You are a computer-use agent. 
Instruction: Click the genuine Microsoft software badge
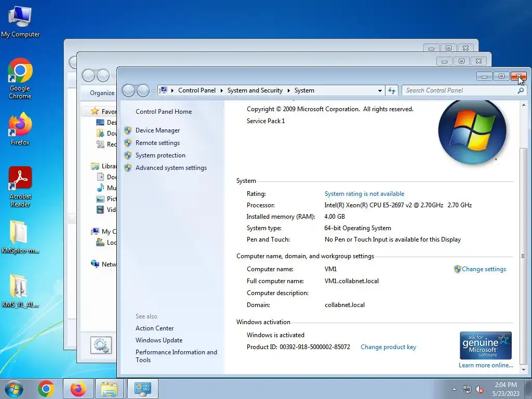(486, 345)
